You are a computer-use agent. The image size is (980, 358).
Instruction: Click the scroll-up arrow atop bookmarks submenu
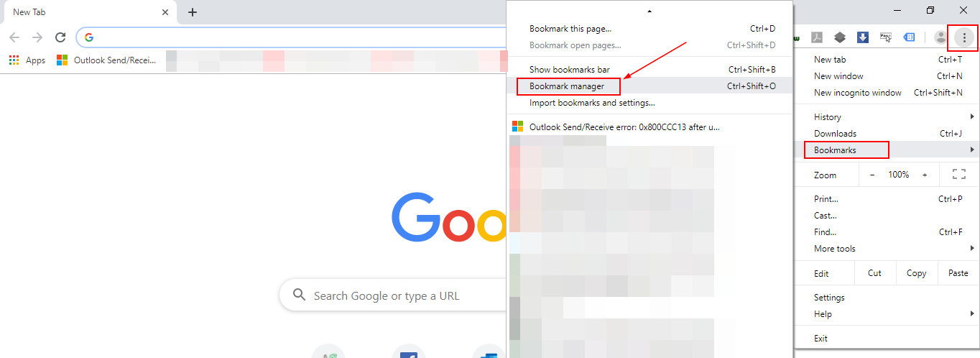(650, 12)
